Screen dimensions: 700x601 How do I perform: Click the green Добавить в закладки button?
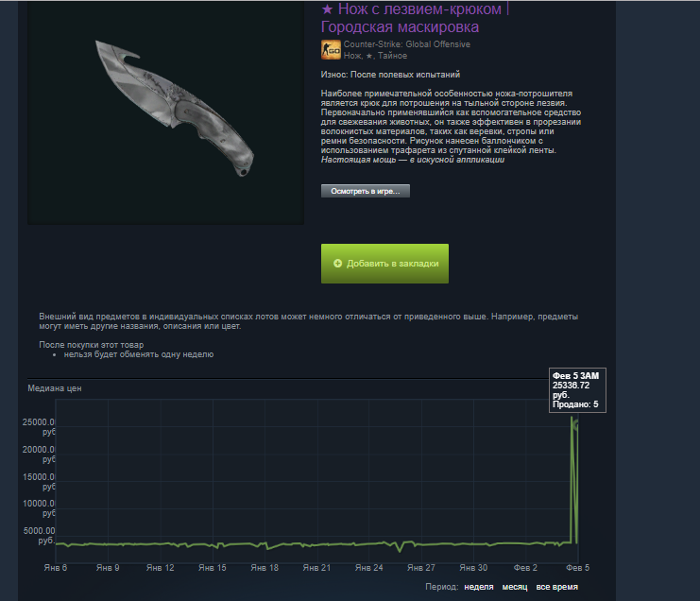coord(384,264)
